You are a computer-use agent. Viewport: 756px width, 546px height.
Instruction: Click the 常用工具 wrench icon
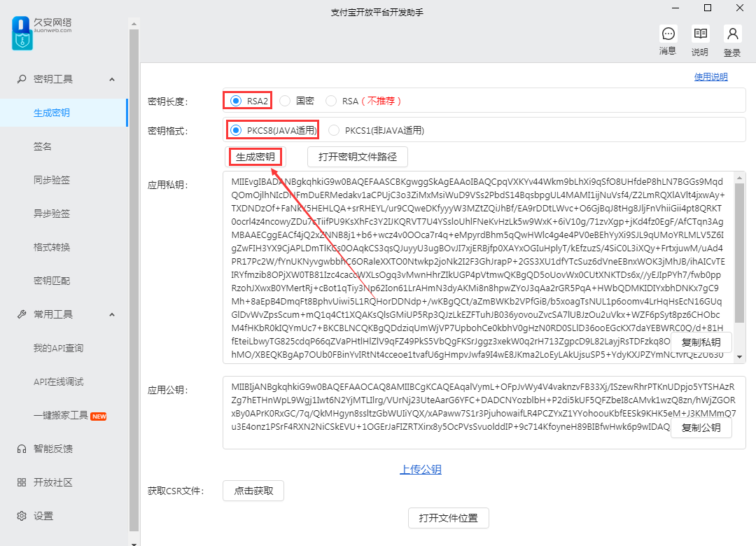[x=22, y=314]
